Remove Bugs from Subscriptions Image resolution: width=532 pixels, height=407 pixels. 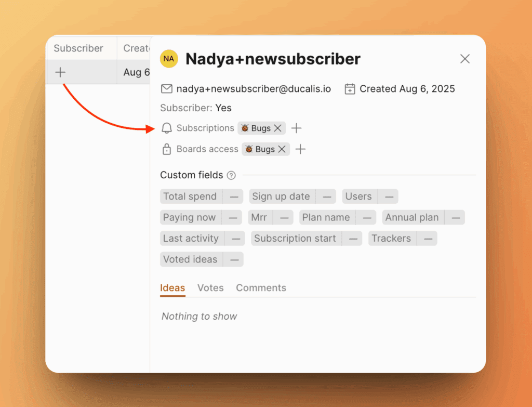click(x=278, y=128)
